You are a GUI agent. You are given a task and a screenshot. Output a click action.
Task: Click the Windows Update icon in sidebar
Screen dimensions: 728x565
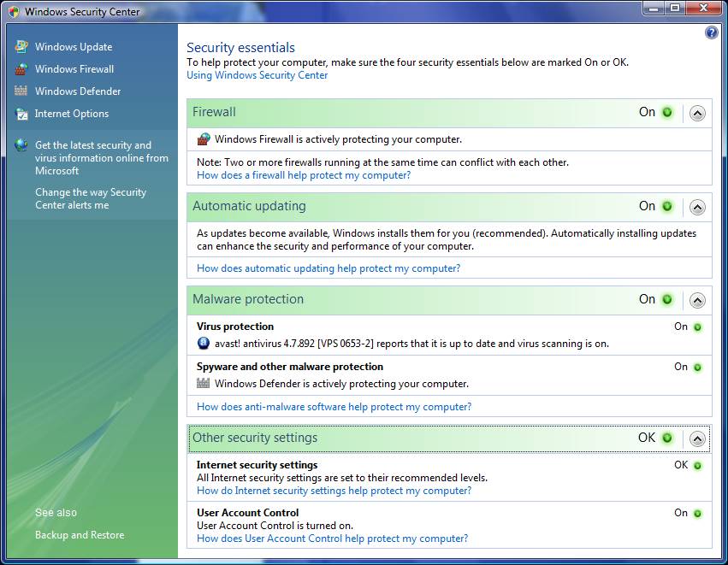coord(21,46)
